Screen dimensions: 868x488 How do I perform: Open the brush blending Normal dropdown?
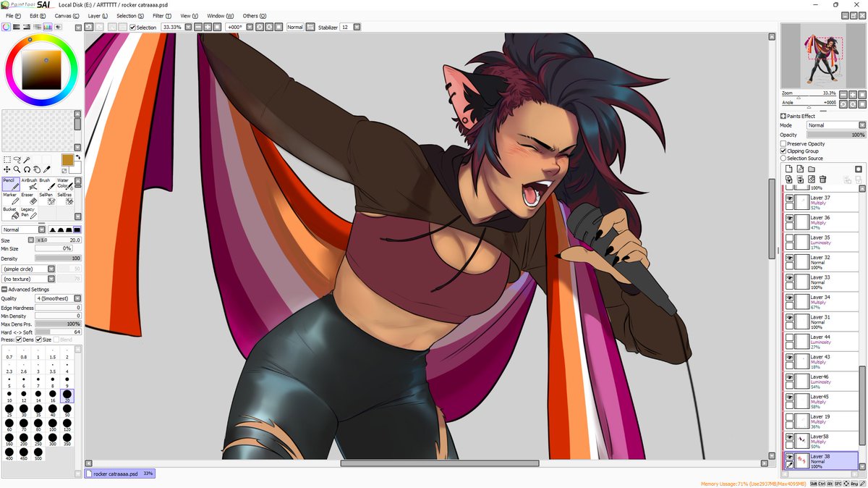tap(41, 230)
